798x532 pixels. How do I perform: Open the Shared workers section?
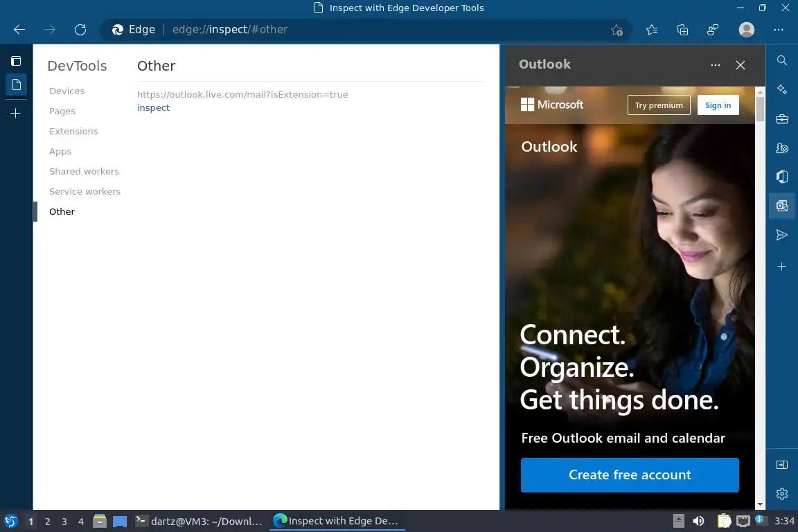click(84, 172)
